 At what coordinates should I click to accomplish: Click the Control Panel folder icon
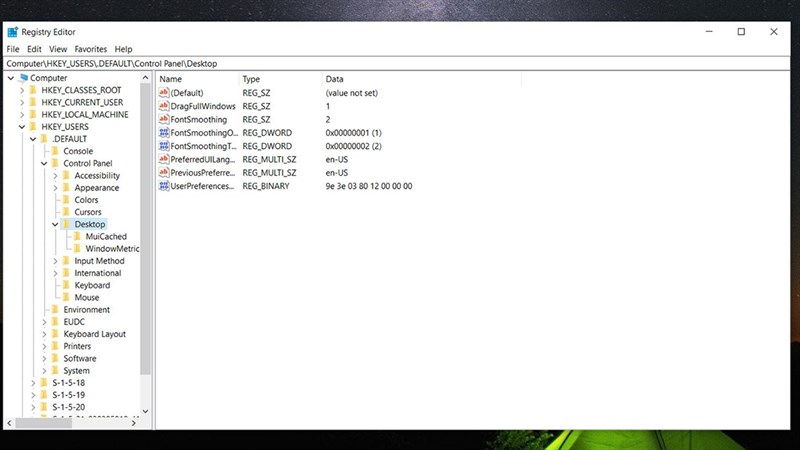pyautogui.click(x=55, y=164)
